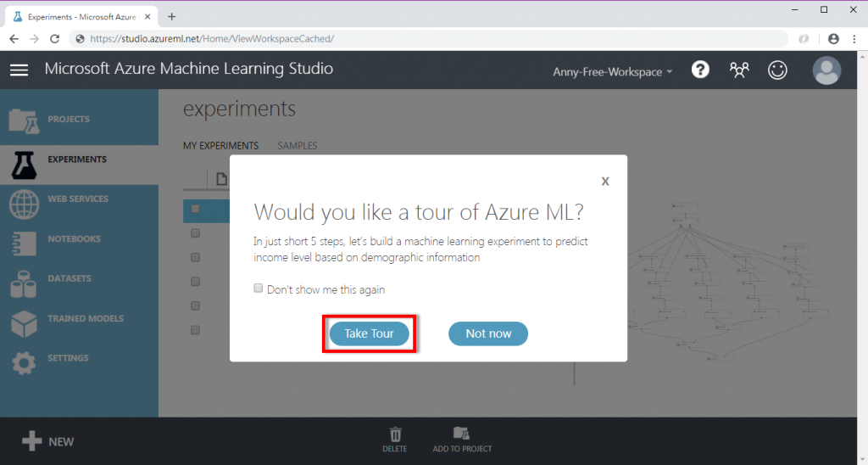
Task: Open the Projects sidebar icon
Action: tap(24, 121)
